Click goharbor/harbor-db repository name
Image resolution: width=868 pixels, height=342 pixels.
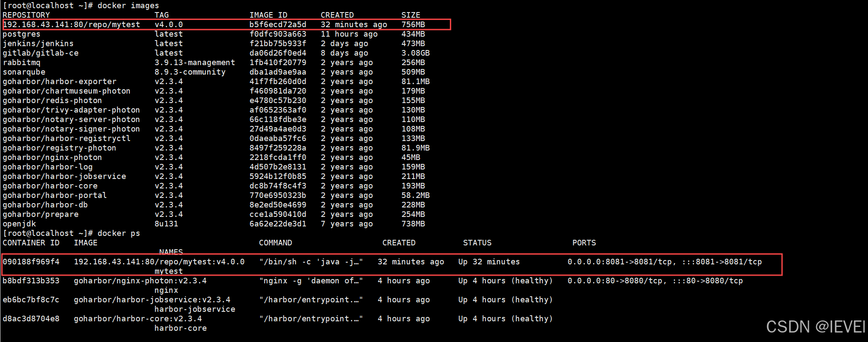[x=45, y=205]
